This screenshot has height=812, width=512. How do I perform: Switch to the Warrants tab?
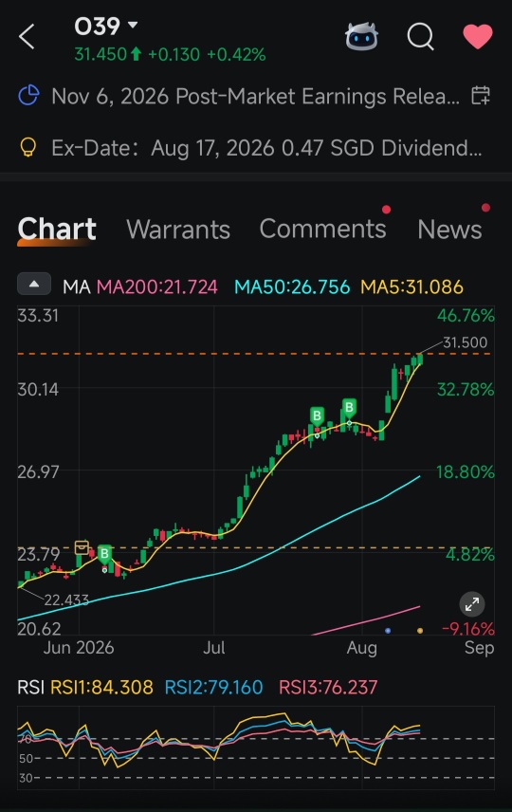(178, 229)
